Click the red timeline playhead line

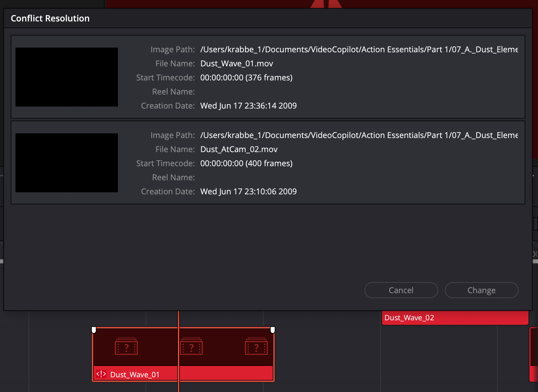[179, 351]
